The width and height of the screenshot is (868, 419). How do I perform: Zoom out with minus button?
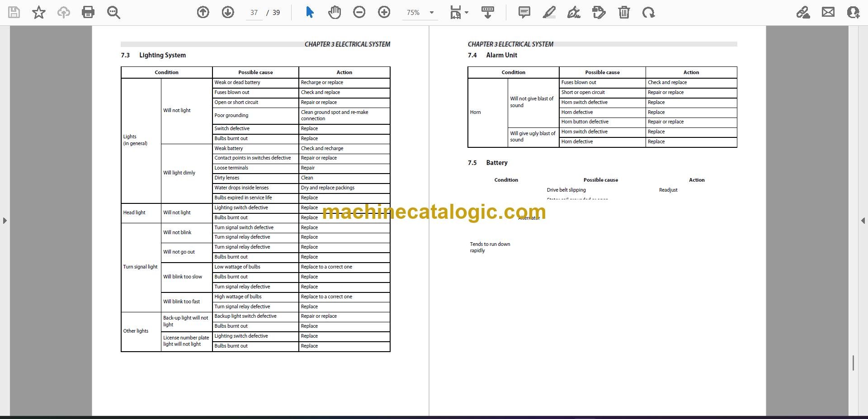[x=359, y=12]
